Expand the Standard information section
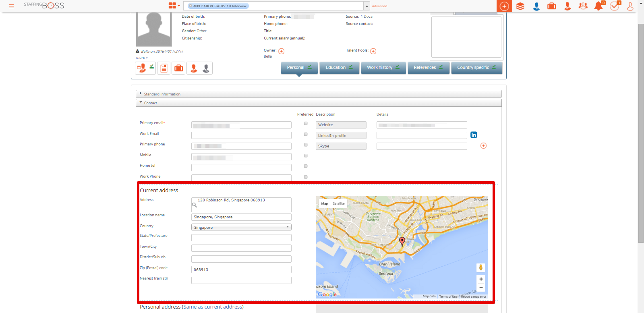Image resolution: width=644 pixels, height=313 pixels. 319,94
